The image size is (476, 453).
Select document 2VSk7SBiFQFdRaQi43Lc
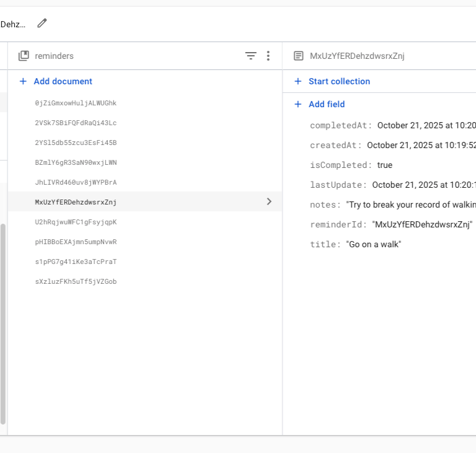[x=76, y=123]
